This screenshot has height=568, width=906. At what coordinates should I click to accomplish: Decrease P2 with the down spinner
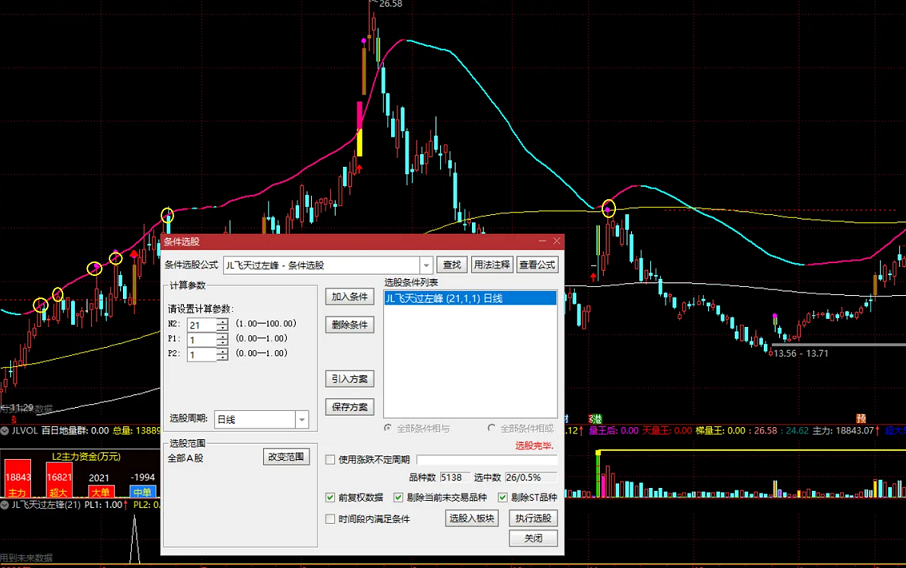[222, 358]
